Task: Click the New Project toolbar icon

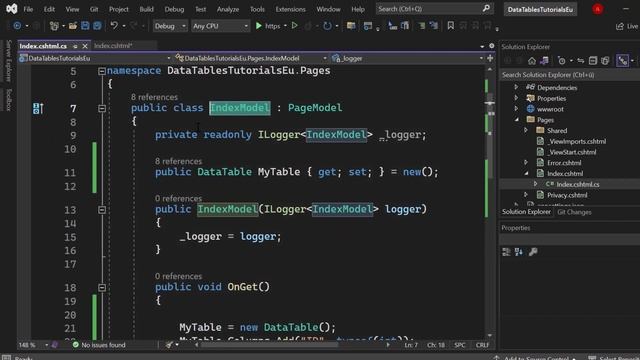Action: 54,26
